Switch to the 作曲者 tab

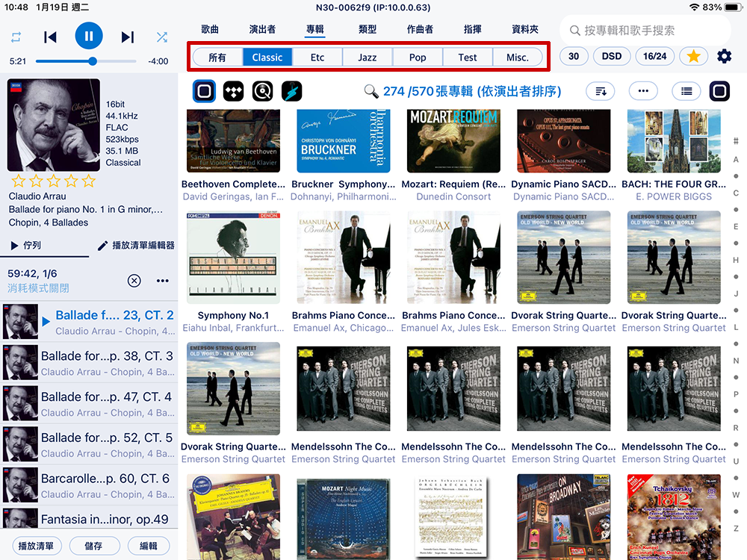(420, 30)
